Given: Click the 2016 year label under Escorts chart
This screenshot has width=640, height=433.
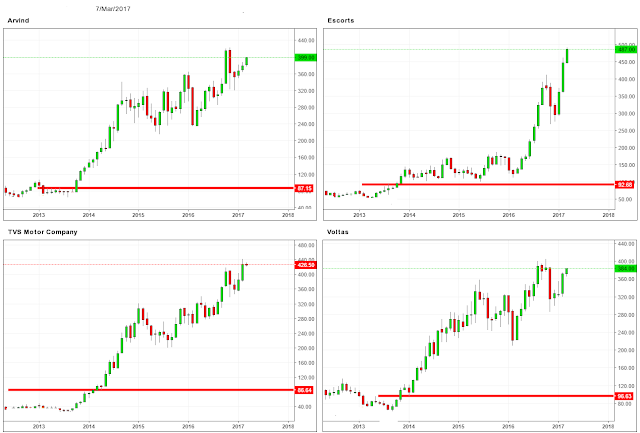Looking at the screenshot, I should [x=509, y=215].
